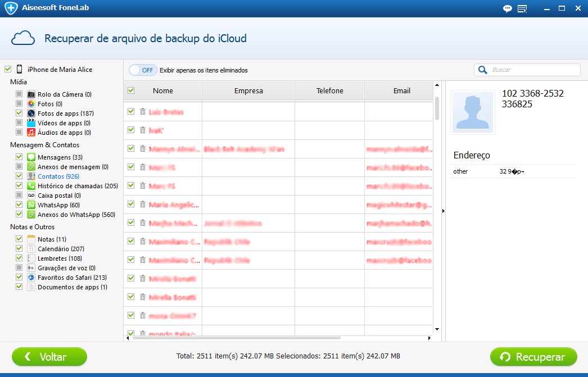Click the horizontal scroll left arrow

pos(128,338)
